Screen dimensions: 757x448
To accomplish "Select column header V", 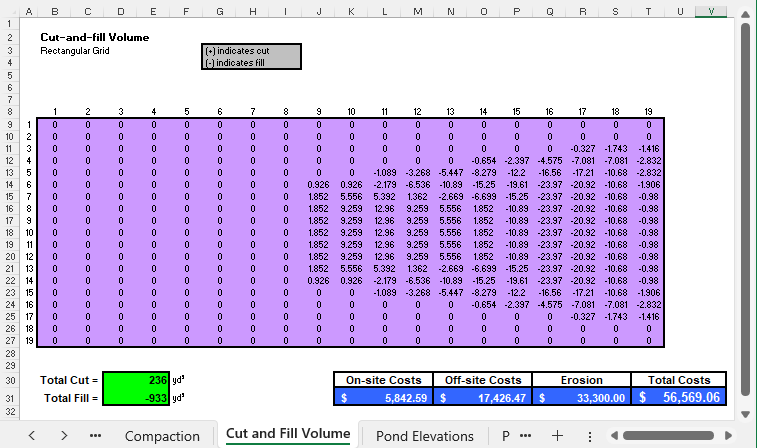I will point(711,11).
